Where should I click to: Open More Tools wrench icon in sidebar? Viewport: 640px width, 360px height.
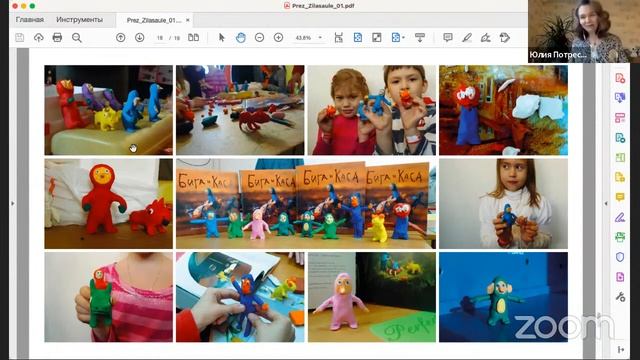tap(620, 297)
